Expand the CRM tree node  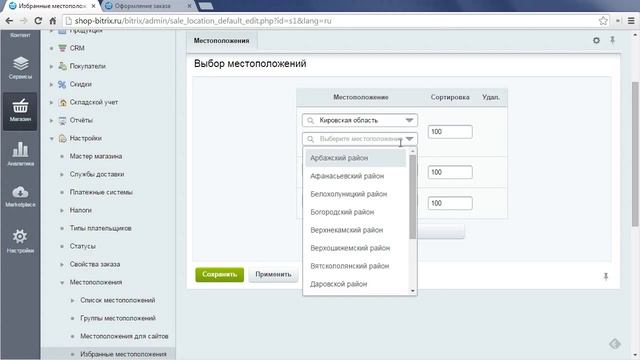coord(51,48)
